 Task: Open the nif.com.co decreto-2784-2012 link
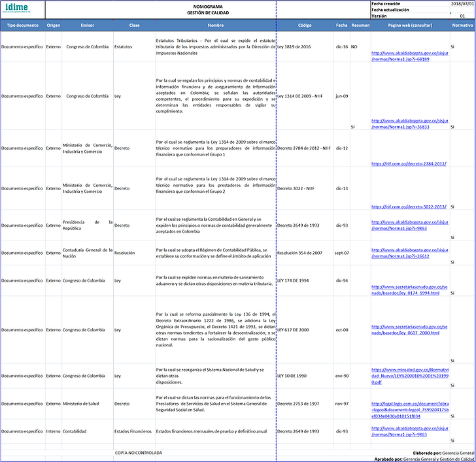[x=409, y=163]
